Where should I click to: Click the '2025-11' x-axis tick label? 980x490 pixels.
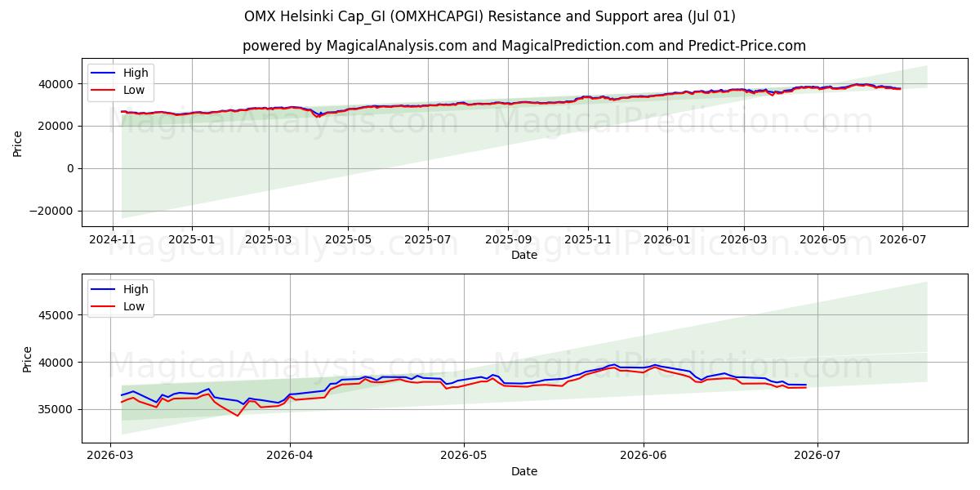coord(588,241)
